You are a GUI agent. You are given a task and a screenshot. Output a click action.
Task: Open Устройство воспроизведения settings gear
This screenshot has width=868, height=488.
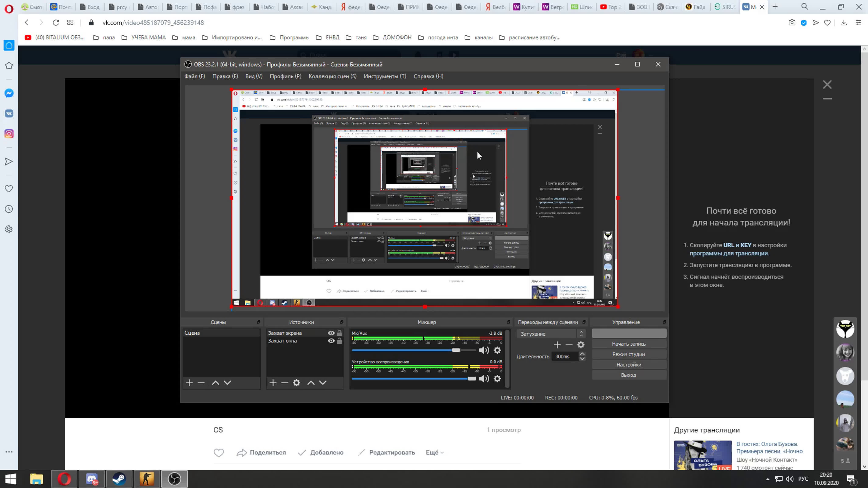pos(497,378)
